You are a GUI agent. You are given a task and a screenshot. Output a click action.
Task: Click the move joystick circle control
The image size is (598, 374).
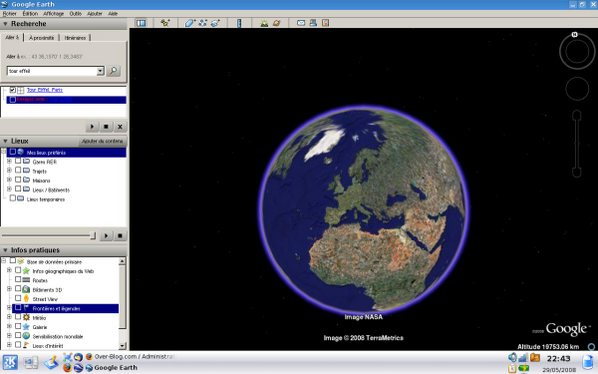[x=577, y=88]
